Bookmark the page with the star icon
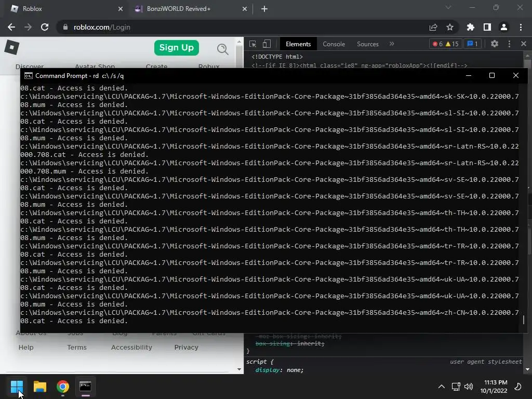The width and height of the screenshot is (532, 399). pos(450,27)
